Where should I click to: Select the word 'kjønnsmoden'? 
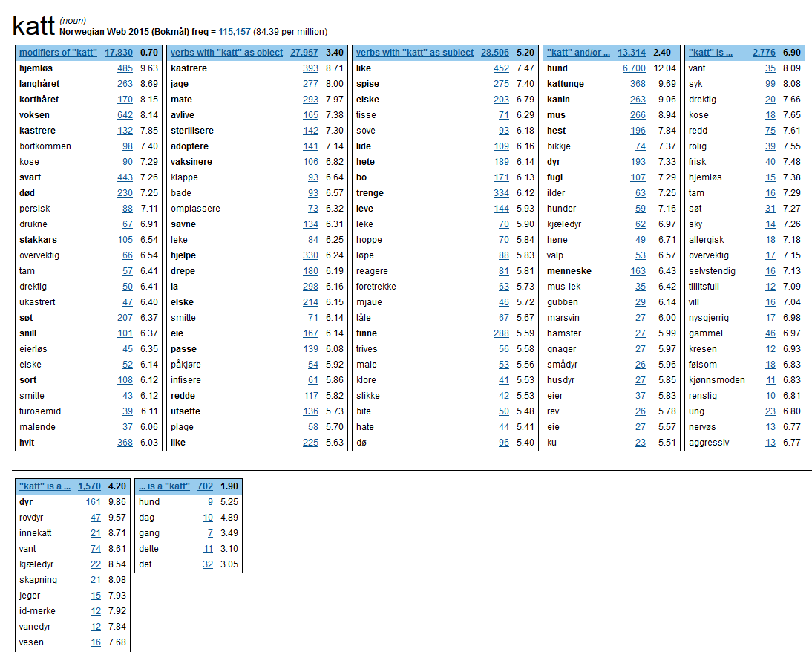click(717, 380)
